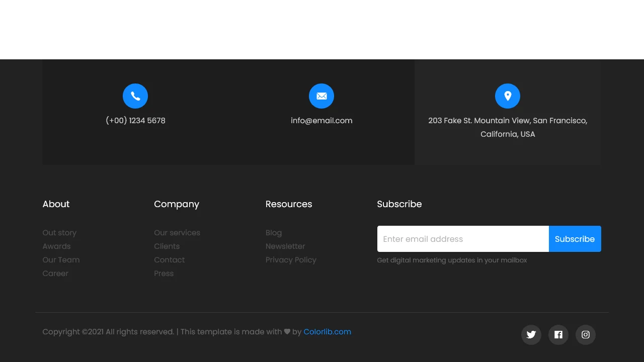The image size is (644, 362).
Task: Click the Blog link
Action: [x=273, y=233]
